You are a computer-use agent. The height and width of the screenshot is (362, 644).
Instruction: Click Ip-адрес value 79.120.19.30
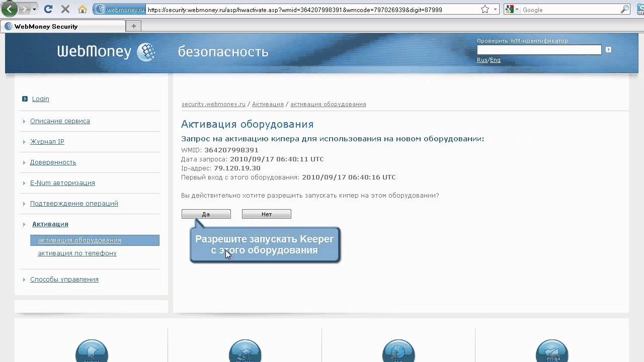coord(237,168)
